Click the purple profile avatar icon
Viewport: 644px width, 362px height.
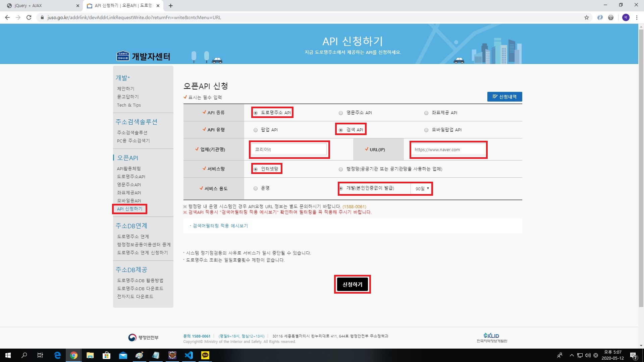(626, 17)
